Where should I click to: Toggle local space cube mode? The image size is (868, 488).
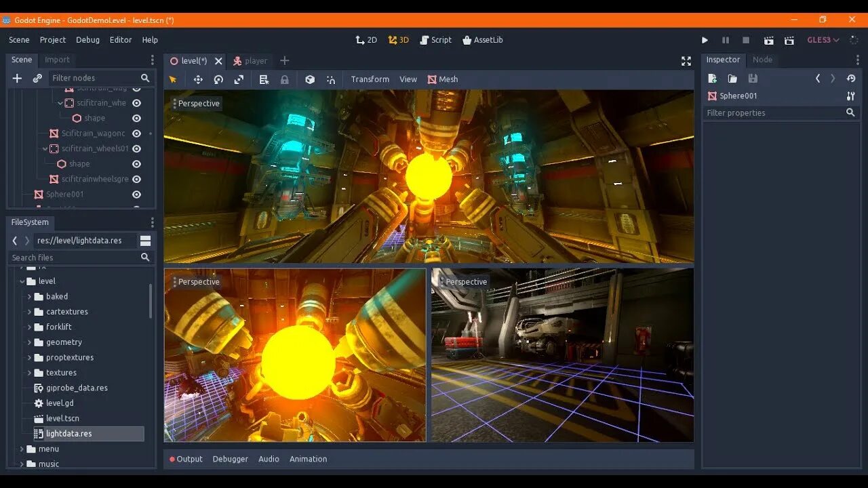coord(310,79)
